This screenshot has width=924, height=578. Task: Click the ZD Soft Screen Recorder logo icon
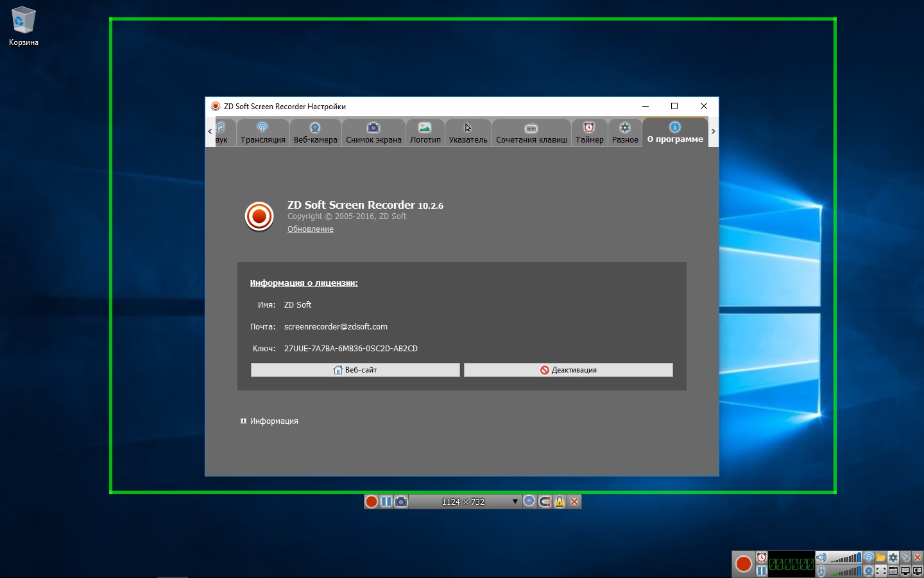tap(260, 216)
